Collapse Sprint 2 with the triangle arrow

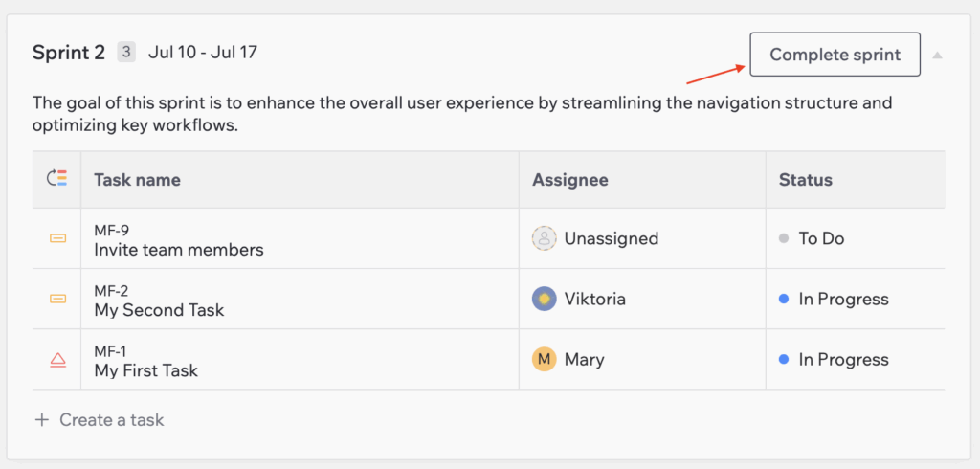click(937, 55)
